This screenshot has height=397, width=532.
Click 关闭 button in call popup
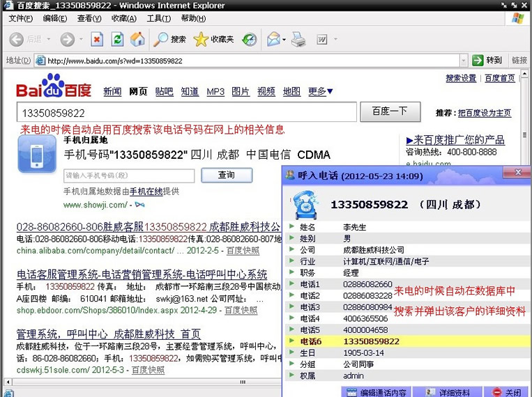508,392
